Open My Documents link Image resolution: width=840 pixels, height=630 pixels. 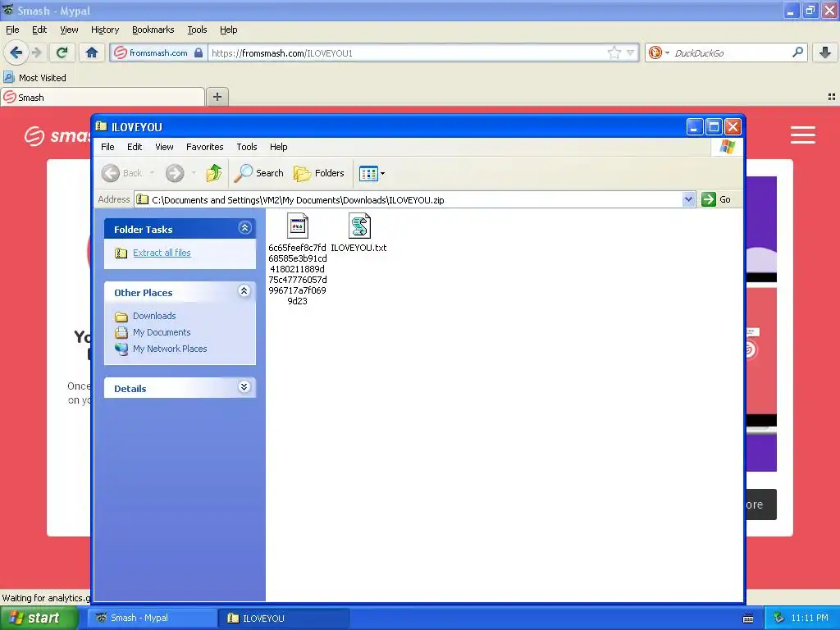pyautogui.click(x=162, y=332)
